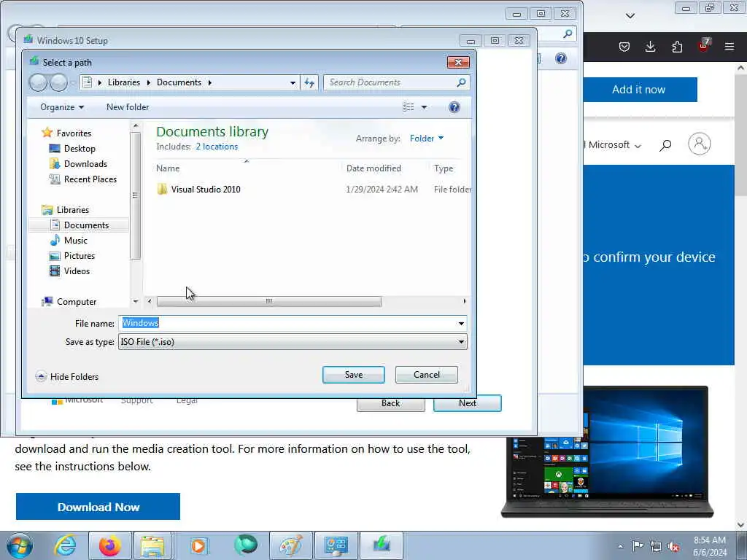Select the Visual Studio 2010 folder
747x560 pixels.
[205, 189]
